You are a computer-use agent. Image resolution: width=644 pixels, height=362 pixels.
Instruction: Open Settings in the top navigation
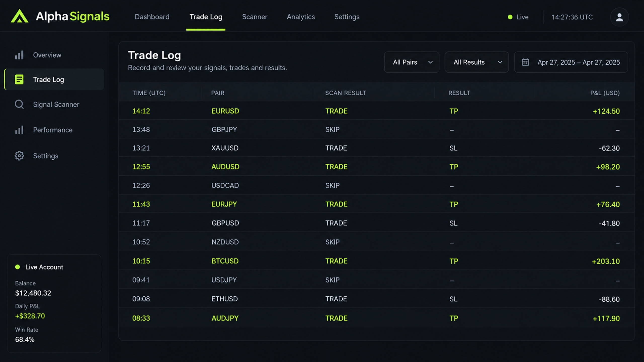pyautogui.click(x=347, y=17)
